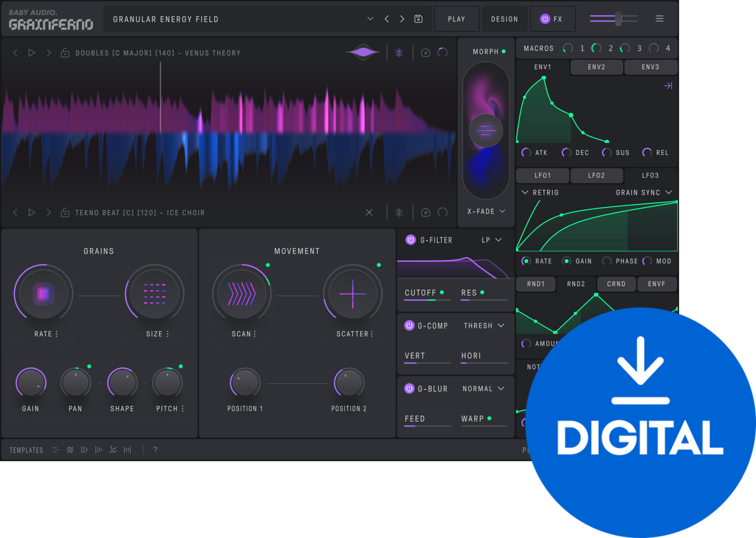Viewport: 756px width, 538px height.
Task: Click the PLAY view button
Action: [457, 19]
